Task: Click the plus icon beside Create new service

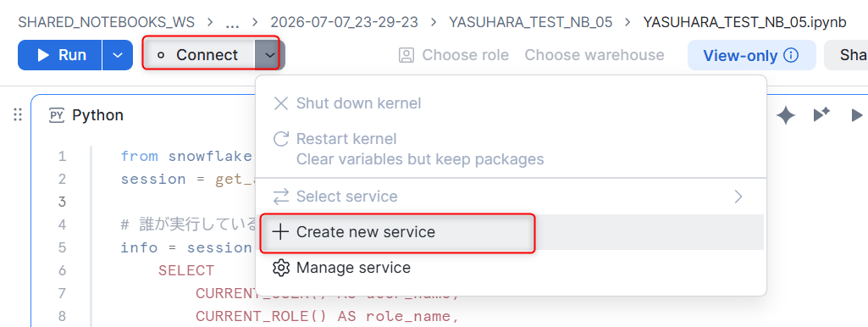Action: (x=281, y=232)
